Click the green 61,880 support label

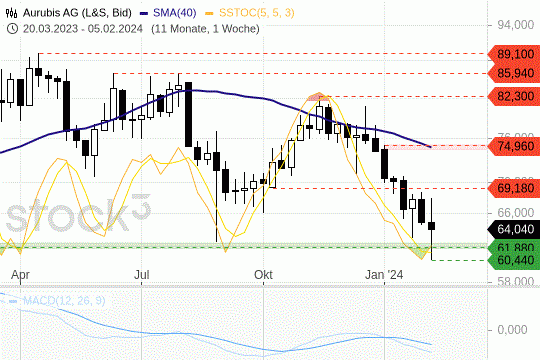pyautogui.click(x=514, y=247)
